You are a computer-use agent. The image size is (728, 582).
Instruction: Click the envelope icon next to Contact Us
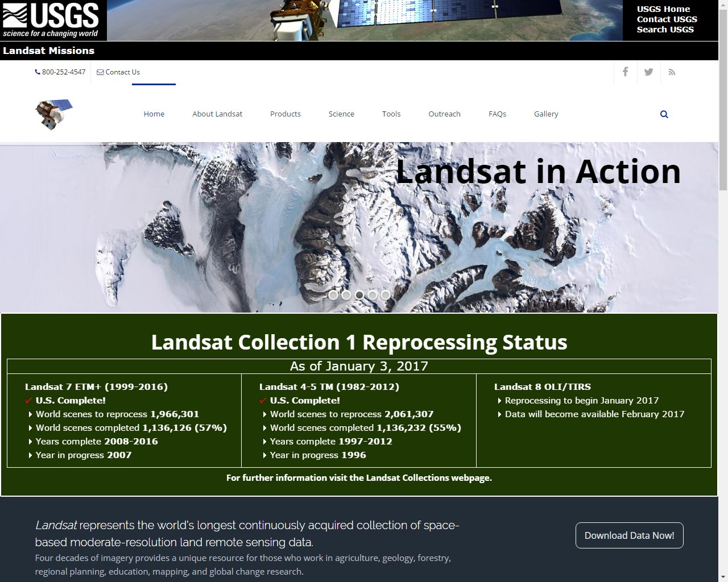point(100,72)
